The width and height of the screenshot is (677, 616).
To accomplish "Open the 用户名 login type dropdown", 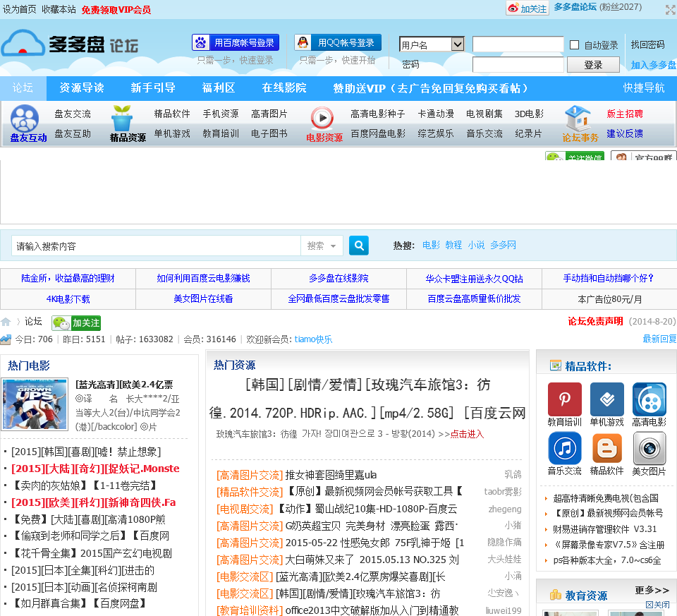I will [x=432, y=44].
